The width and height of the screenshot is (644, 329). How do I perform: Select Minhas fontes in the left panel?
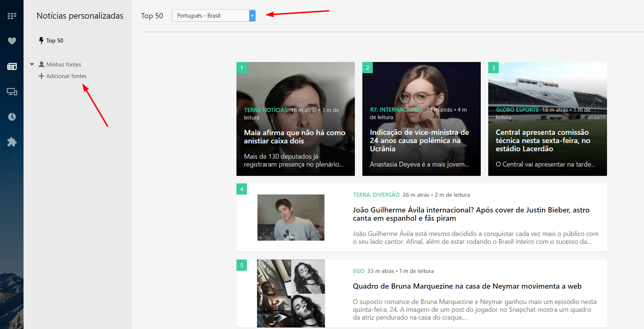tap(64, 64)
